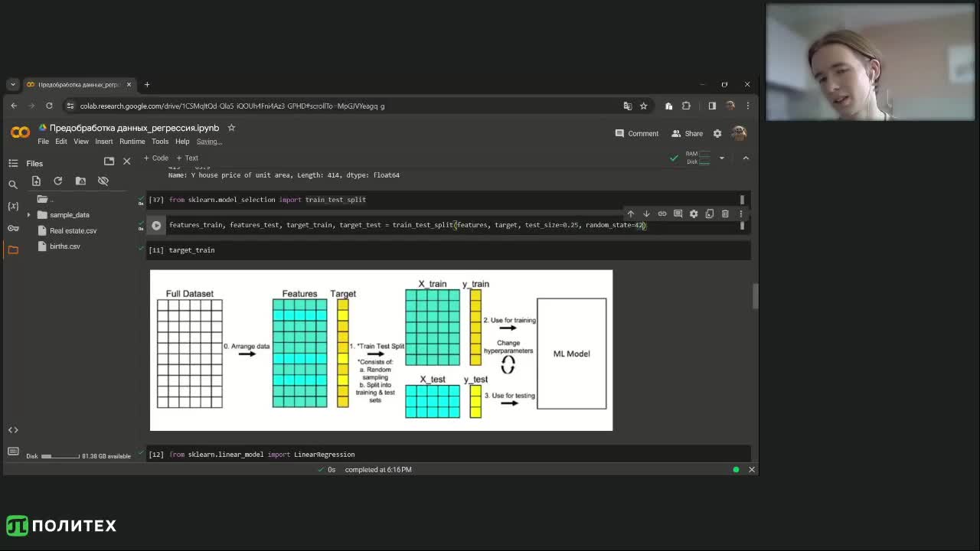The width and height of the screenshot is (980, 551).
Task: Select Real estate.csv file
Action: tap(73, 230)
